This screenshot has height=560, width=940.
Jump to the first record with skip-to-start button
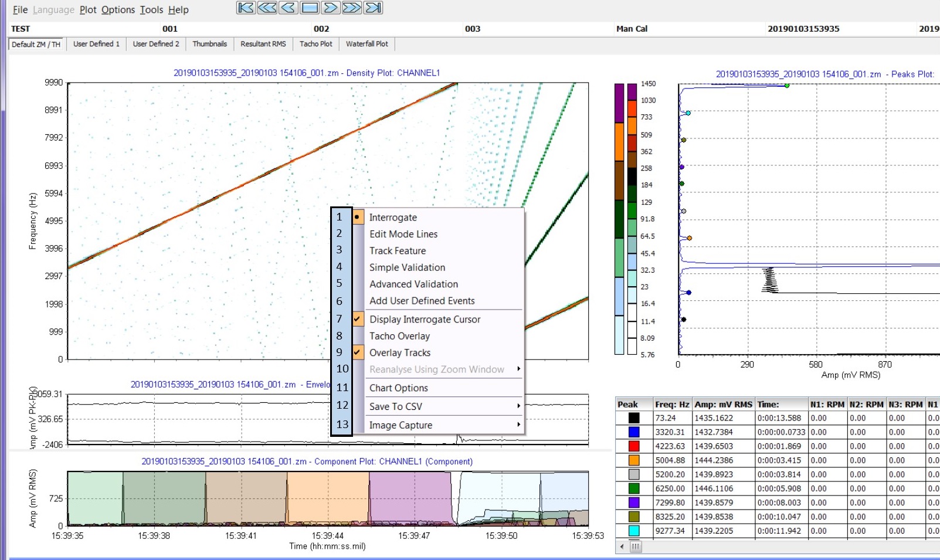[x=246, y=8]
